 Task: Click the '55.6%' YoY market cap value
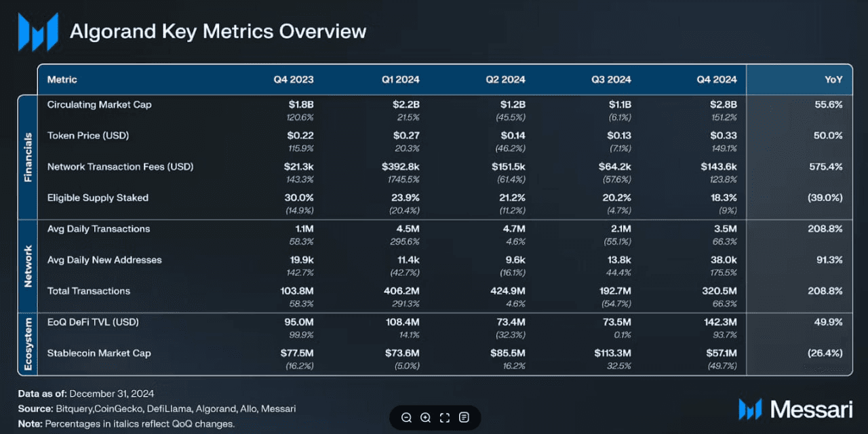(828, 104)
